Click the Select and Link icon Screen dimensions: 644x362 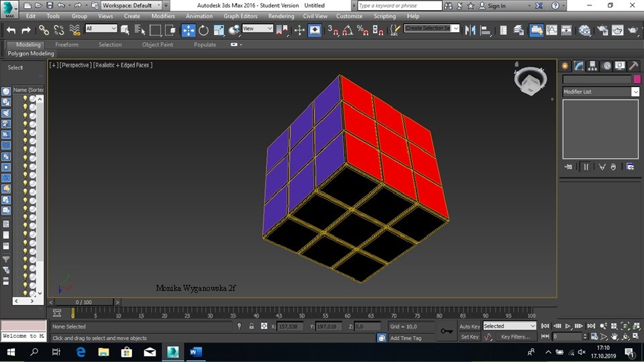44,30
